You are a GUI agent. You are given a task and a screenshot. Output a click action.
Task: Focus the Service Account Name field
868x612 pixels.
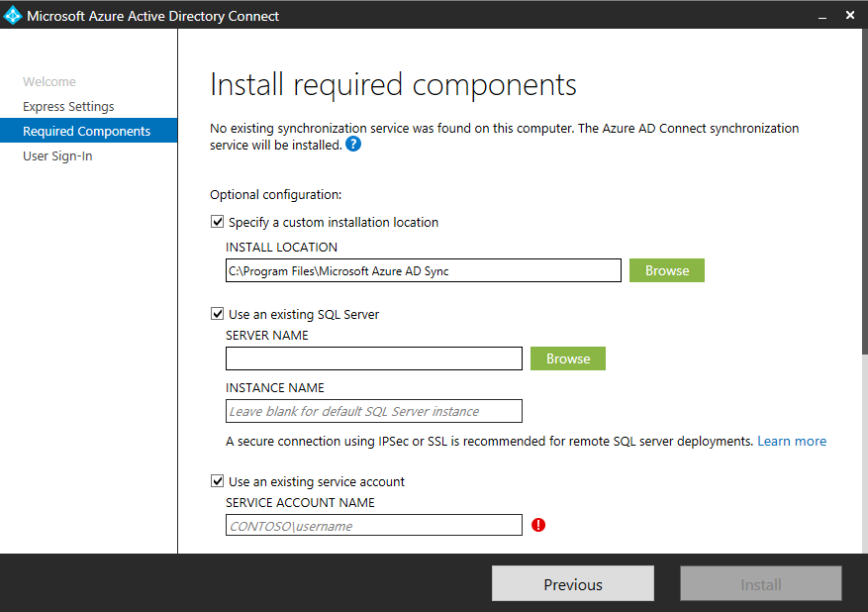point(373,526)
